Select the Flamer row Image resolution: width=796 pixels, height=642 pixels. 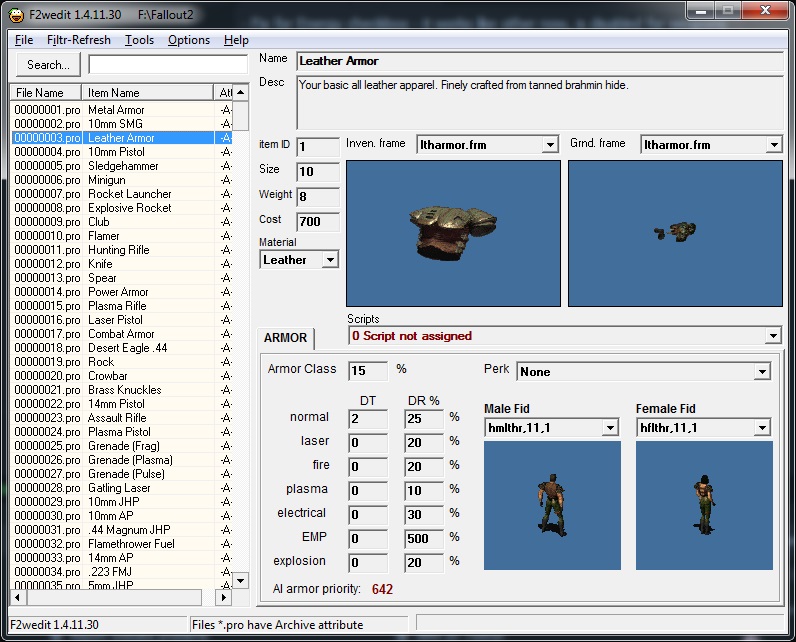coord(122,236)
